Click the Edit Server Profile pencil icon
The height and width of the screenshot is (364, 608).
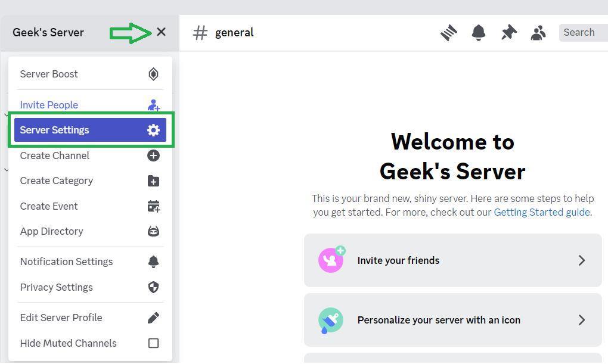[x=153, y=318]
